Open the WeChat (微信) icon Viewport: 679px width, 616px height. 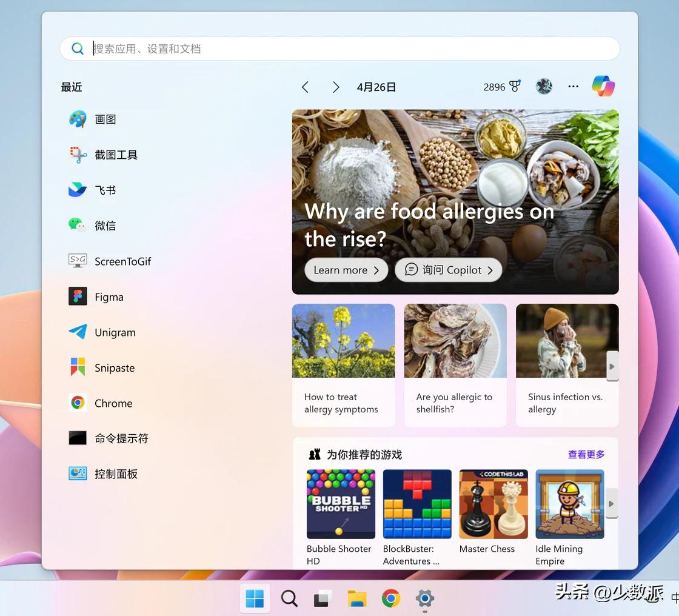pos(78,226)
